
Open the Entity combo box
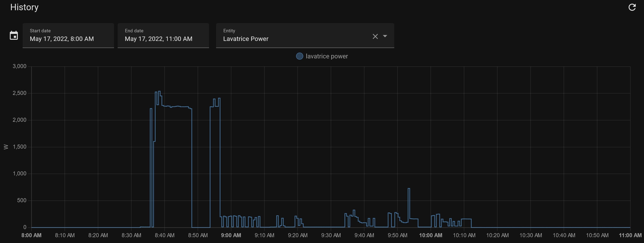point(292,36)
